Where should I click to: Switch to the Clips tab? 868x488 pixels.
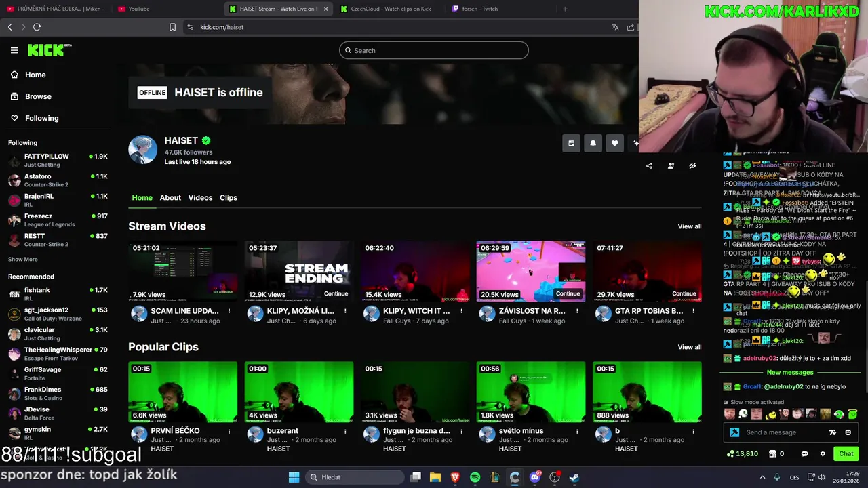pos(229,197)
